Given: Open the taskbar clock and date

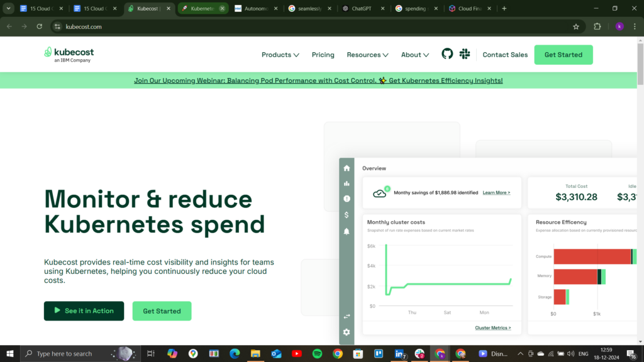Looking at the screenshot, I should pyautogui.click(x=607, y=353).
